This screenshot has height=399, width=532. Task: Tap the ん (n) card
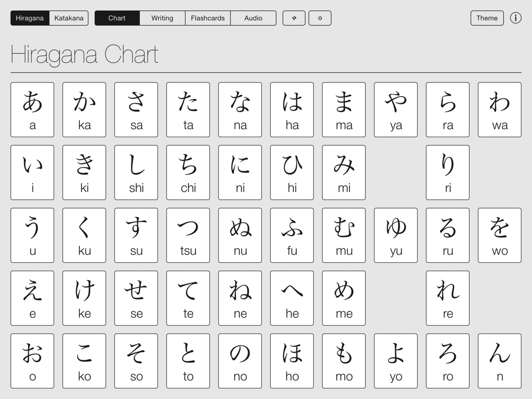point(500,361)
